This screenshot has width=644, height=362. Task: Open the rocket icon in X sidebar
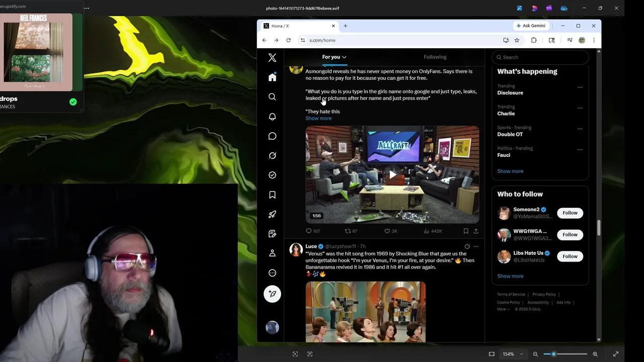tap(272, 214)
